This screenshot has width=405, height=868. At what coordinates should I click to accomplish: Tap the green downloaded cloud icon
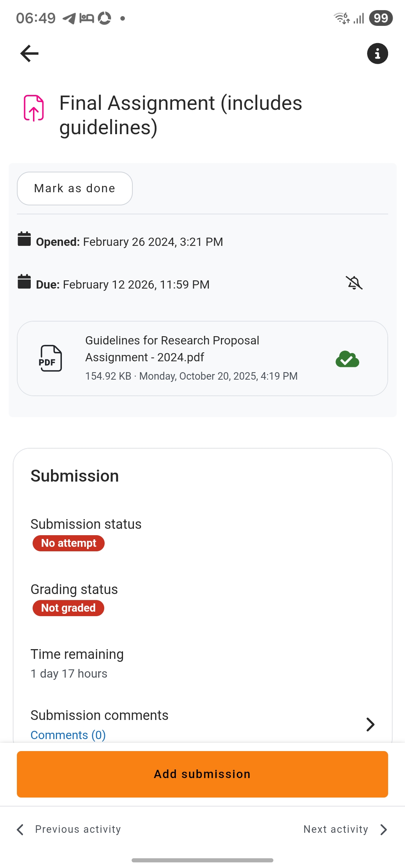click(347, 359)
